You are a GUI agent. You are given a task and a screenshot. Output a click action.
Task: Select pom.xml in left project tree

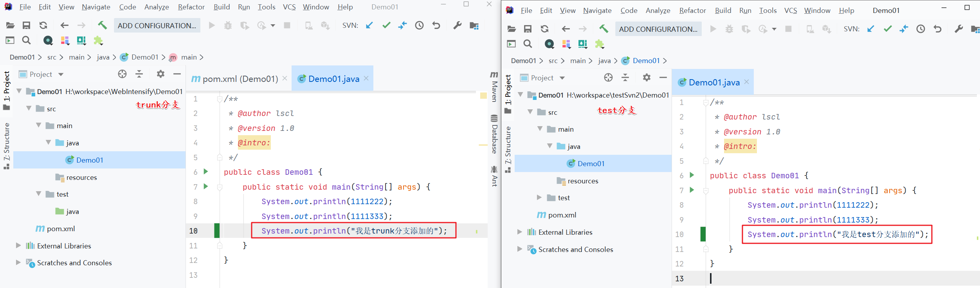pos(61,228)
